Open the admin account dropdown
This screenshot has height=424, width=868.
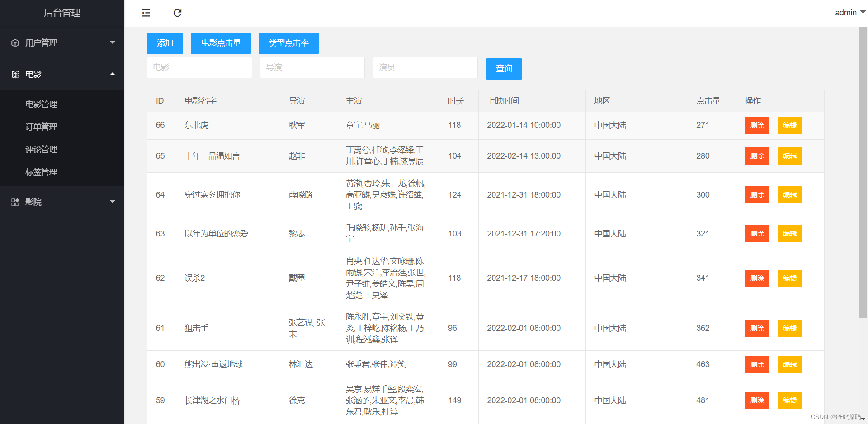pos(850,13)
